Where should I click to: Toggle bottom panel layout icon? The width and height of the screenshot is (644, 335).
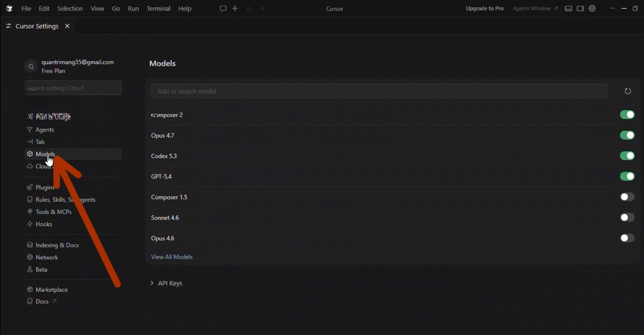coord(569,8)
